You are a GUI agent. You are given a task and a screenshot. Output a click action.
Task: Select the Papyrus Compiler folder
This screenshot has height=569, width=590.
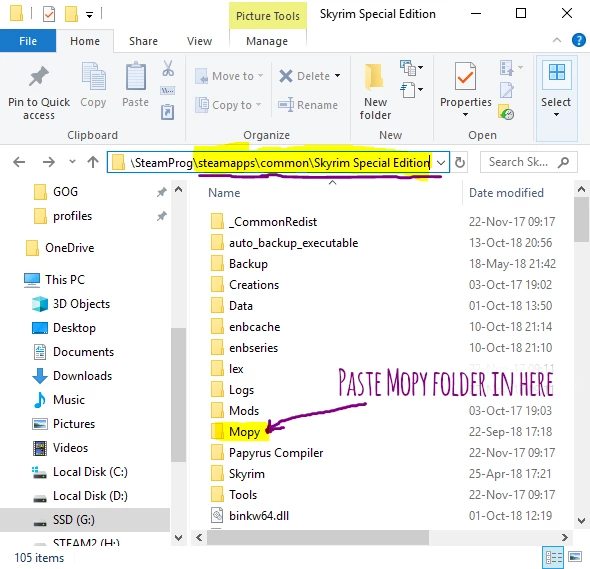point(276,453)
